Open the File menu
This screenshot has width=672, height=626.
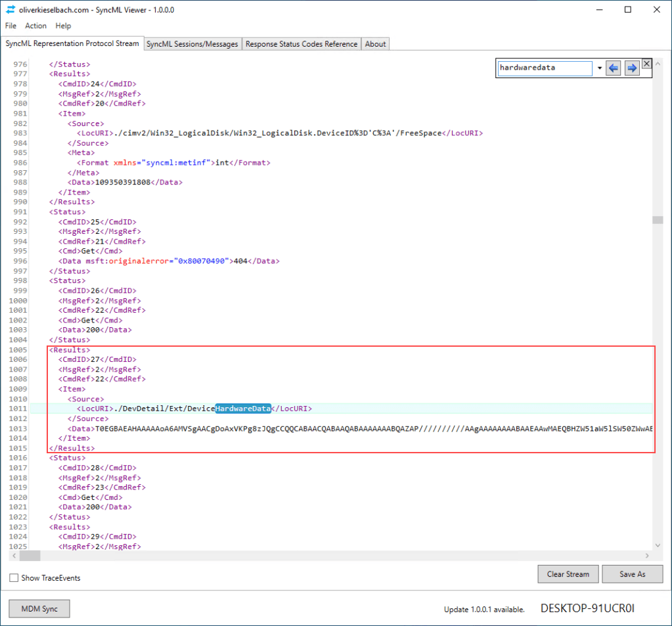click(x=11, y=26)
